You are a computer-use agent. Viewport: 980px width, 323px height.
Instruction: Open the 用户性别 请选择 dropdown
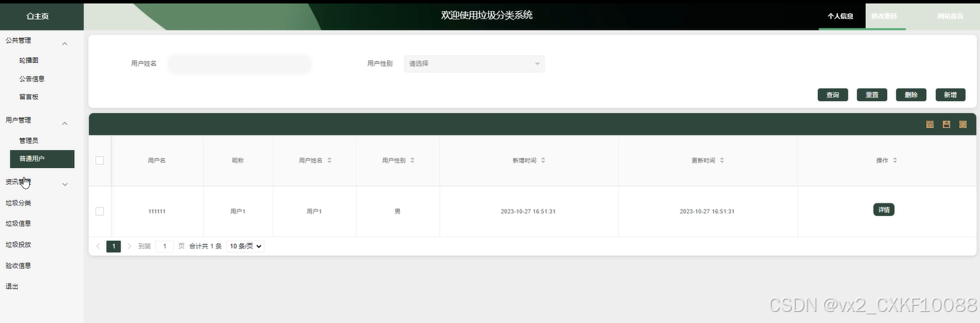[x=474, y=64]
